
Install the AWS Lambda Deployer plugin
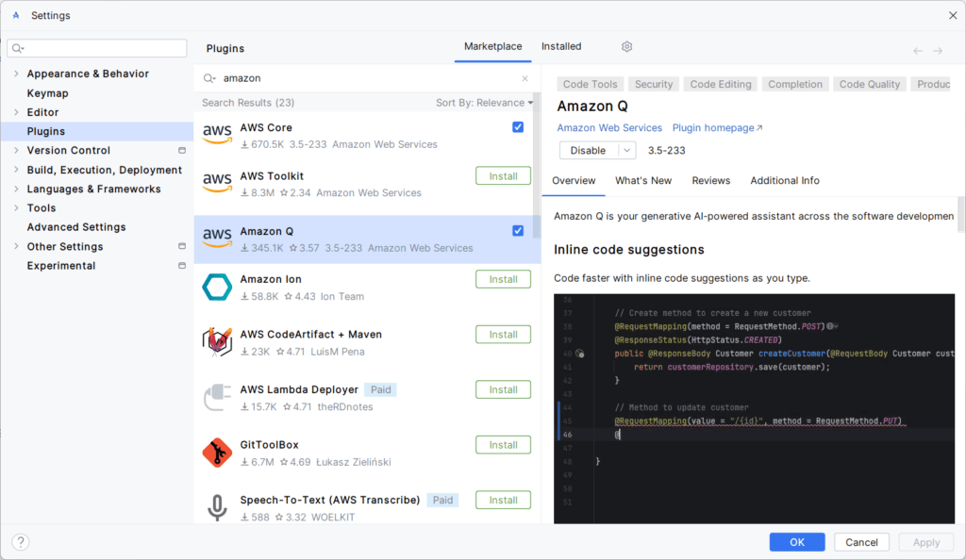504,390
